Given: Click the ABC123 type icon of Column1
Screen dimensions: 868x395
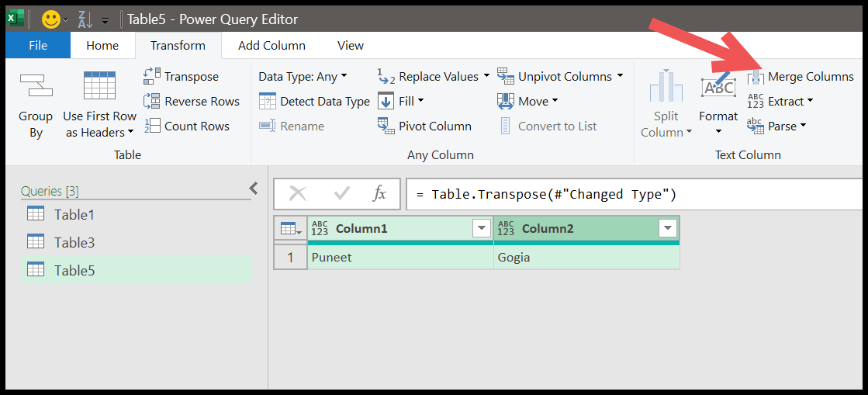Looking at the screenshot, I should point(320,228).
